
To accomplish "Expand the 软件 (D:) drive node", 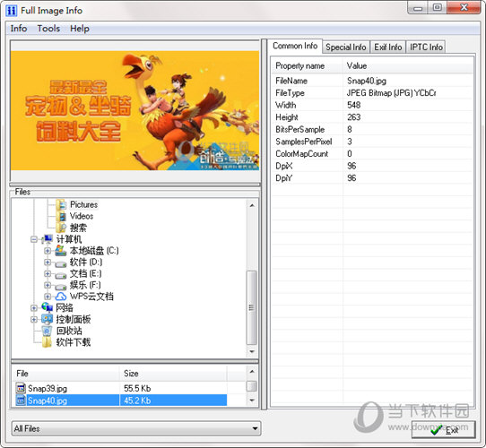I will pos(48,263).
